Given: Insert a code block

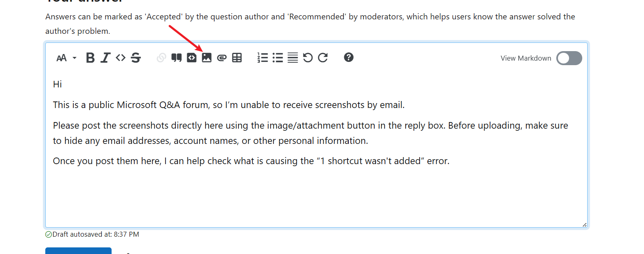Looking at the screenshot, I should pyautogui.click(x=192, y=58).
